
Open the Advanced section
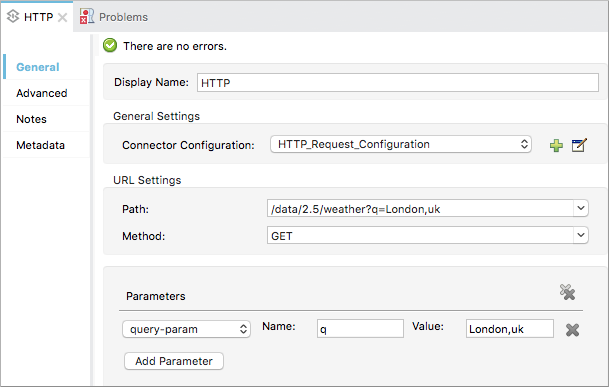(42, 93)
